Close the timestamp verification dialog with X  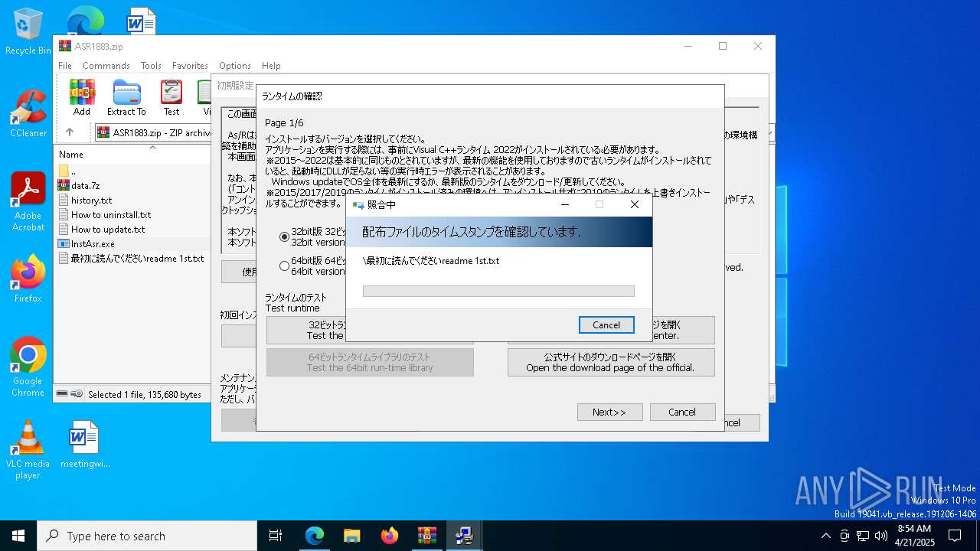pos(634,204)
